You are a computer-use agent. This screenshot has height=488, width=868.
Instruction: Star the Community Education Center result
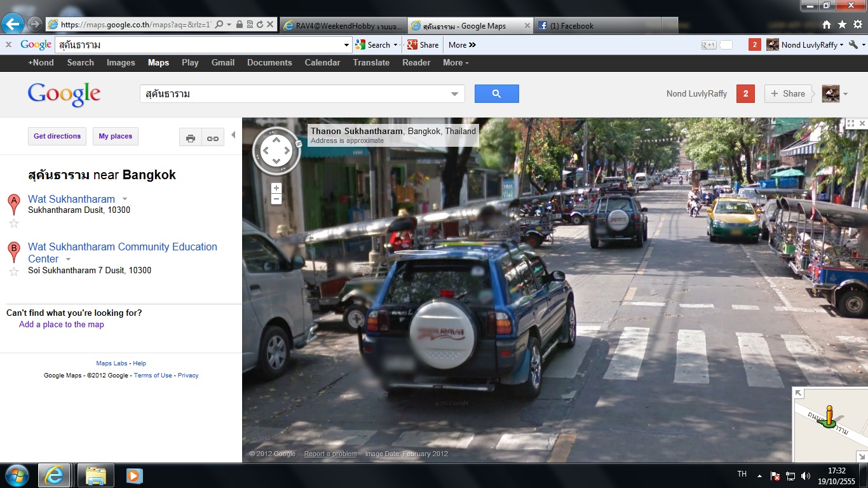(14, 271)
